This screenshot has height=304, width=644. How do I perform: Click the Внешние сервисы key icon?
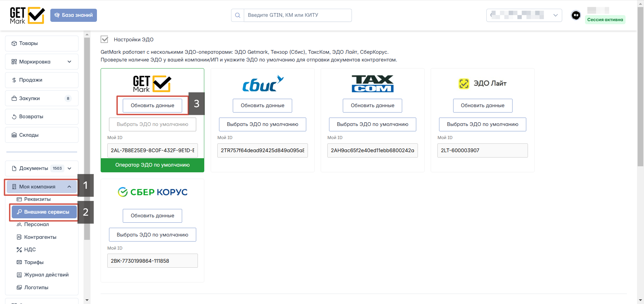click(19, 212)
